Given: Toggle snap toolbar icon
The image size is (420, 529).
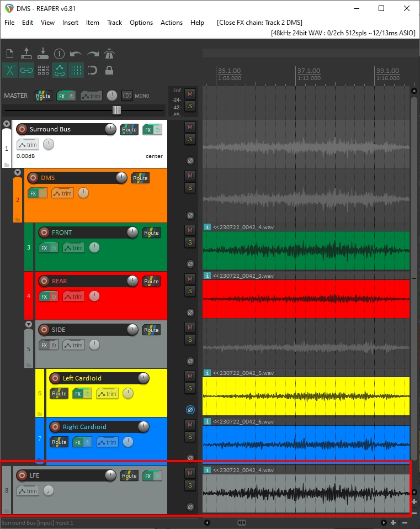Looking at the screenshot, I should tap(92, 70).
